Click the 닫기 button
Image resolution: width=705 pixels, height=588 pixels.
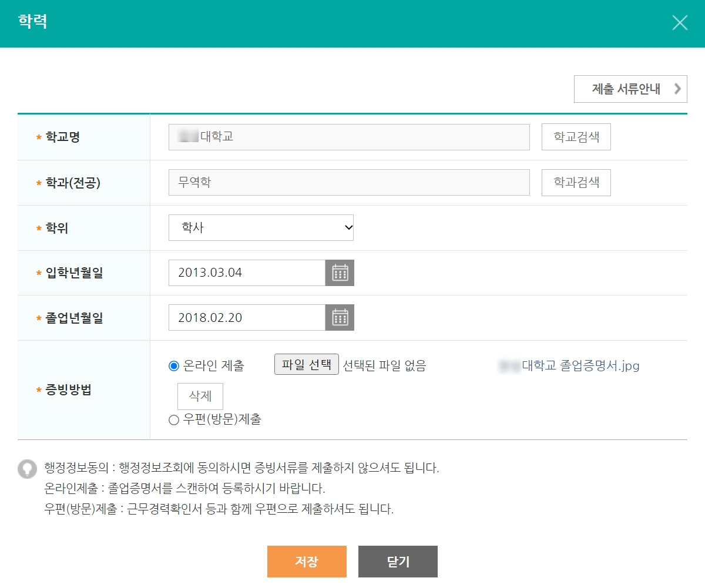point(398,562)
